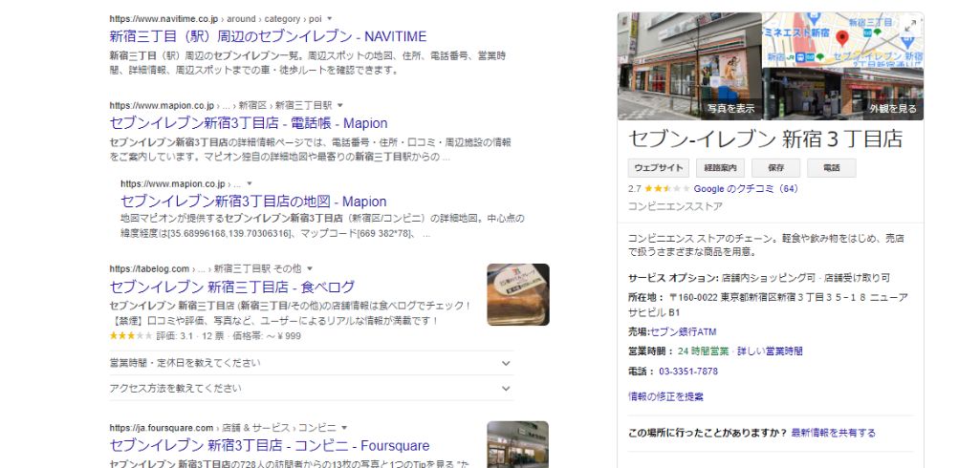
Task: Click the store title セブン-イレブン 新宿３丁目店
Action: click(766, 138)
